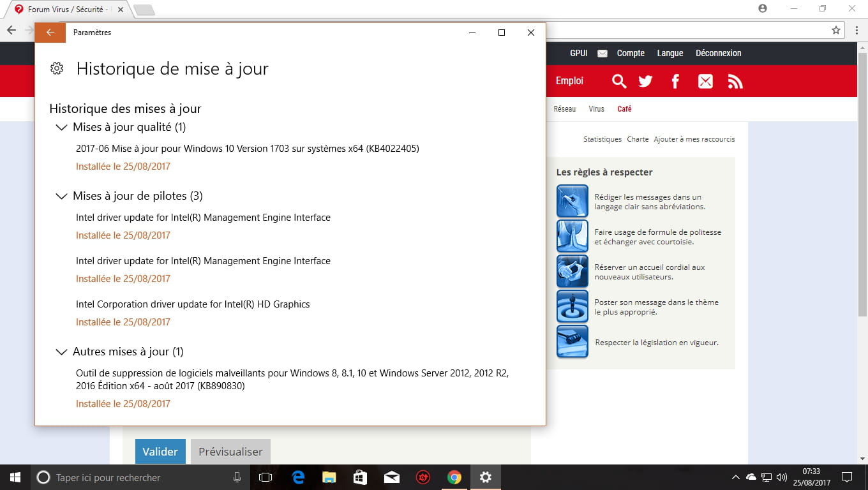Click the Taper ici pour rechercher search box
Viewport: 868px width, 490px height.
click(x=141, y=477)
